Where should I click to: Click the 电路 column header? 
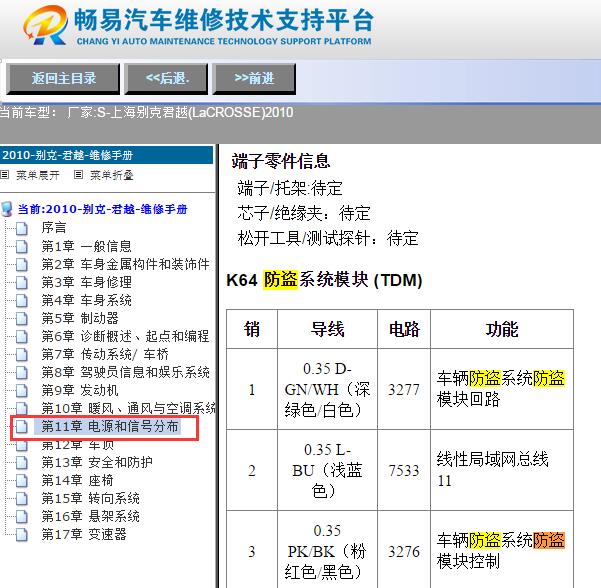[x=404, y=329]
